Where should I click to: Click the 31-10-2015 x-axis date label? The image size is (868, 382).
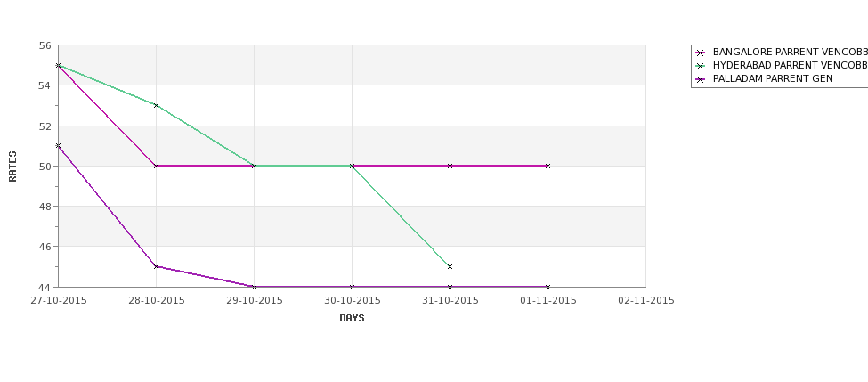tap(450, 300)
